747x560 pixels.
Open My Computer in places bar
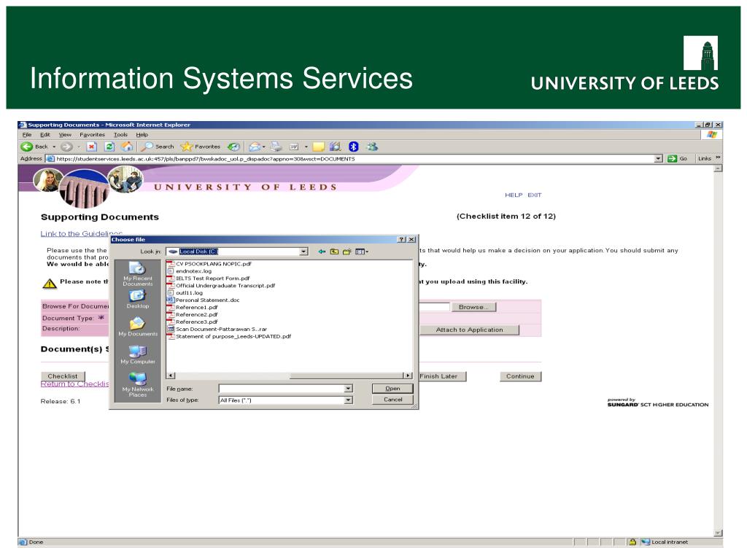(138, 354)
